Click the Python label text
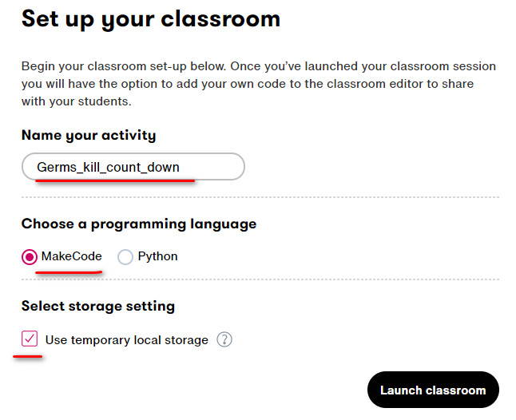 (157, 256)
